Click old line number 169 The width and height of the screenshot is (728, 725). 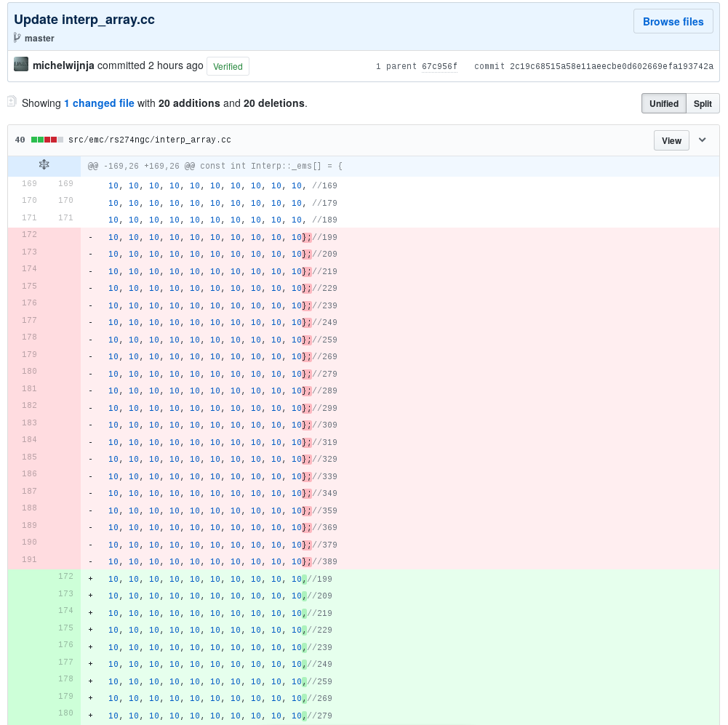[x=29, y=184]
